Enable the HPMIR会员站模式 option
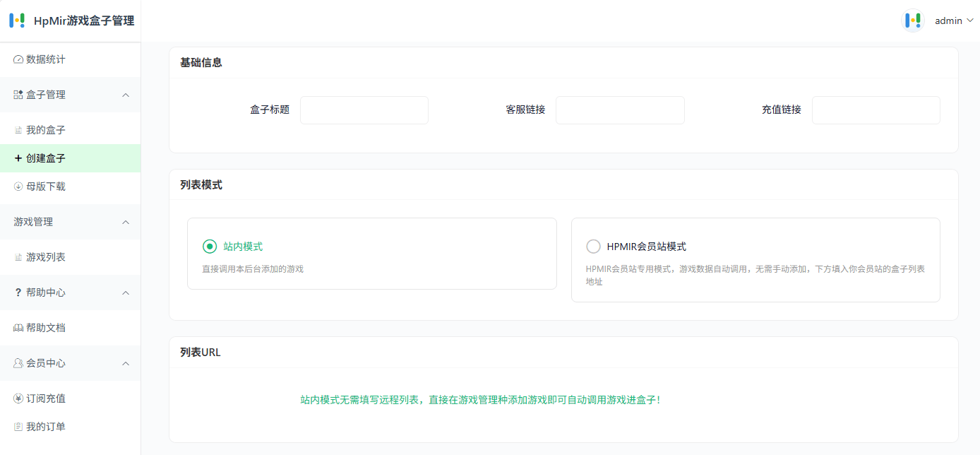This screenshot has height=455, width=980. point(593,246)
